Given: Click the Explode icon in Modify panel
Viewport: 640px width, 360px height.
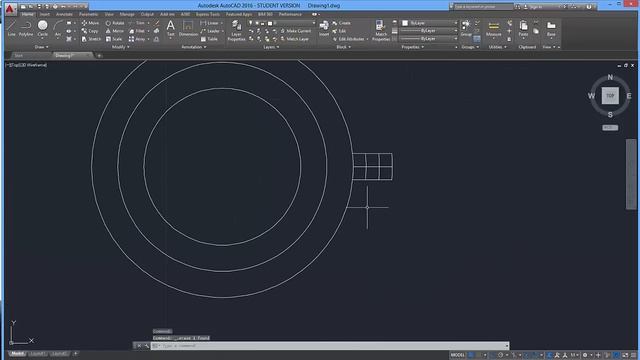Looking at the screenshot, I should click(x=156, y=31).
